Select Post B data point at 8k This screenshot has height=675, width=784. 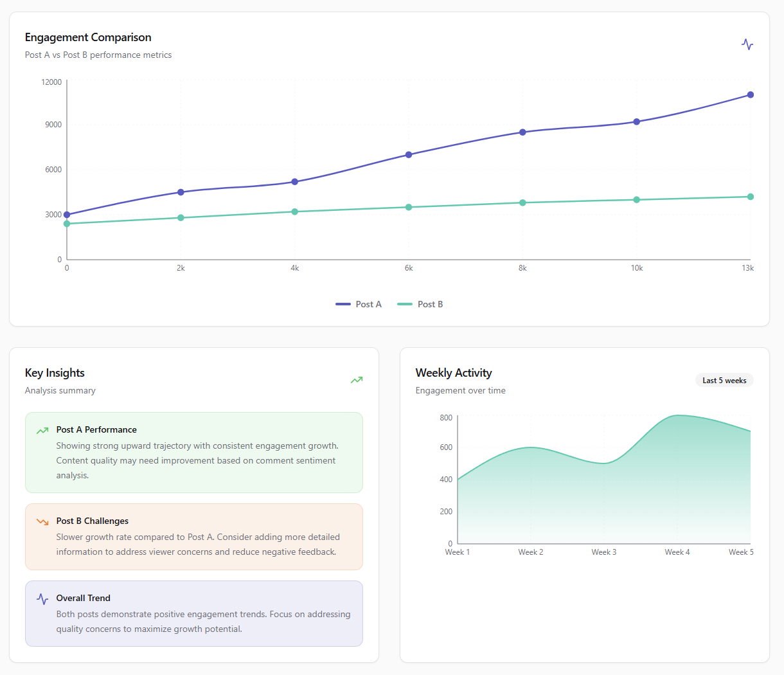[x=522, y=203]
